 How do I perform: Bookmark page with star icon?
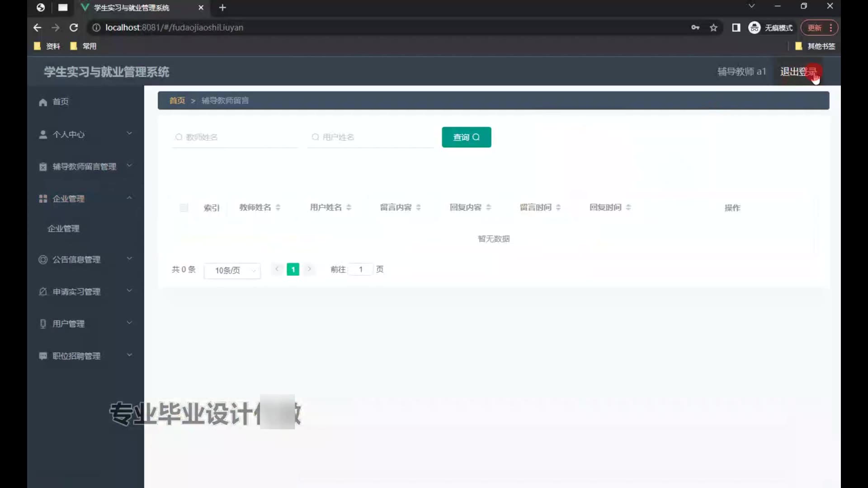pos(713,28)
